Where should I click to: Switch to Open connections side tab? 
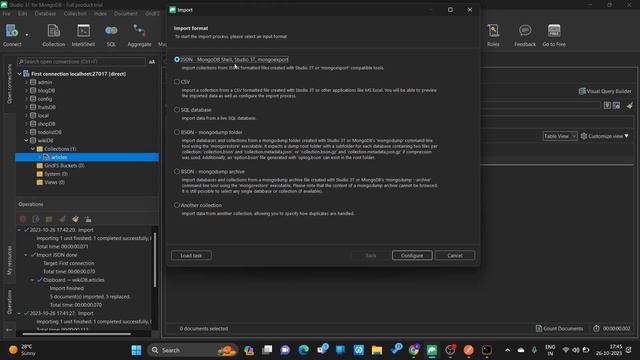(9, 84)
